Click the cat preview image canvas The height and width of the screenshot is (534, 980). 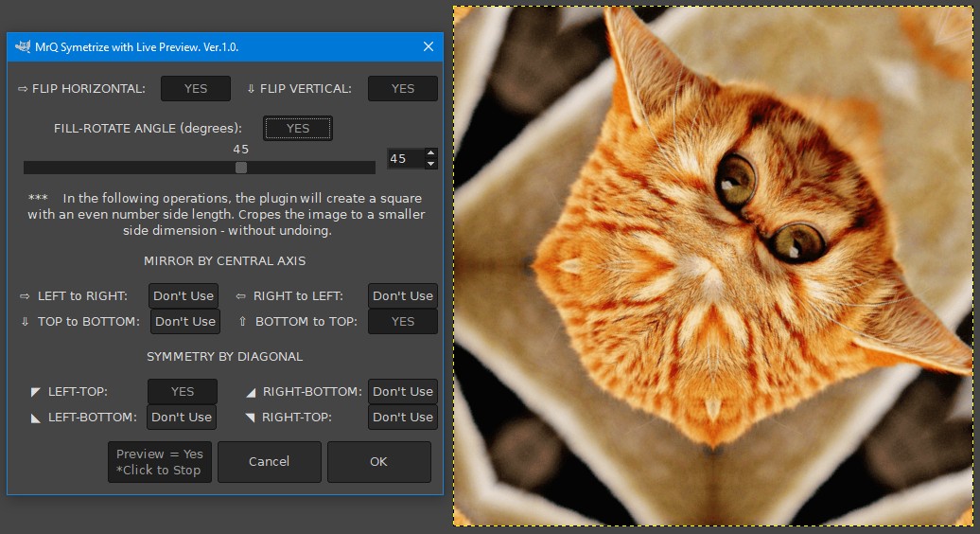click(713, 266)
